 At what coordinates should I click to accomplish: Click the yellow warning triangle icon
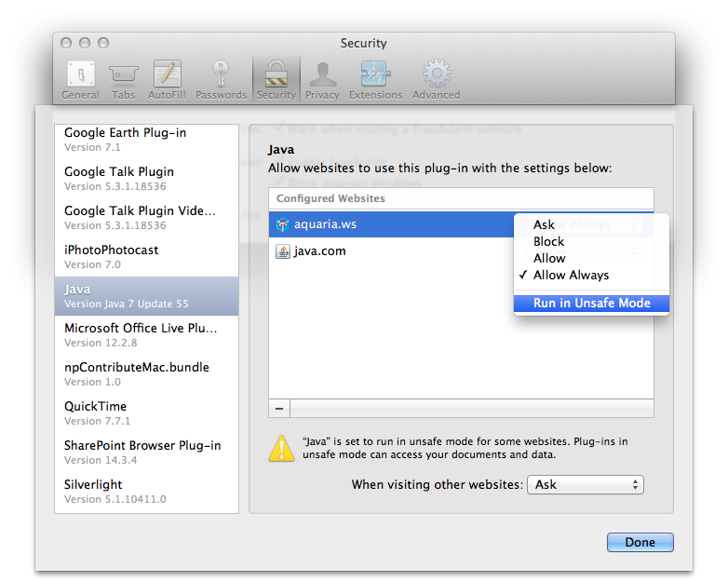281,449
